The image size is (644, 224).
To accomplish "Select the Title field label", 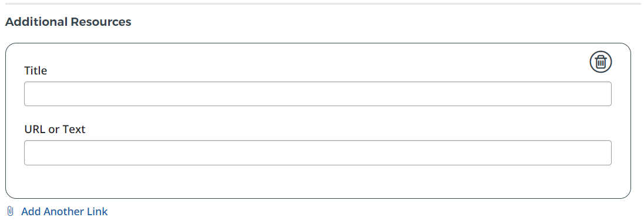I will coord(36,70).
